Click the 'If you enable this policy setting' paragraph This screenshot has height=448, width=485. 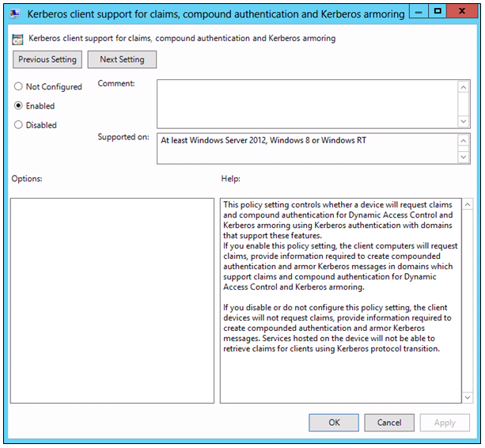pos(340,267)
